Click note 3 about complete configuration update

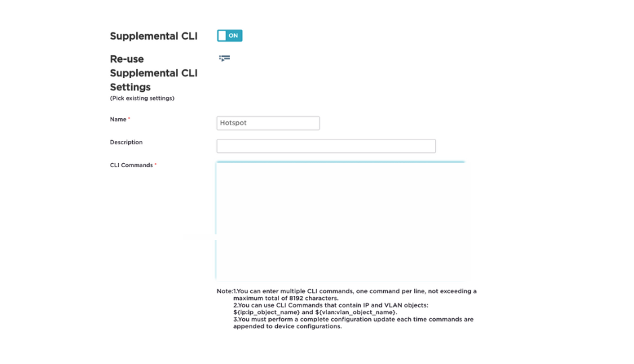pos(353,320)
